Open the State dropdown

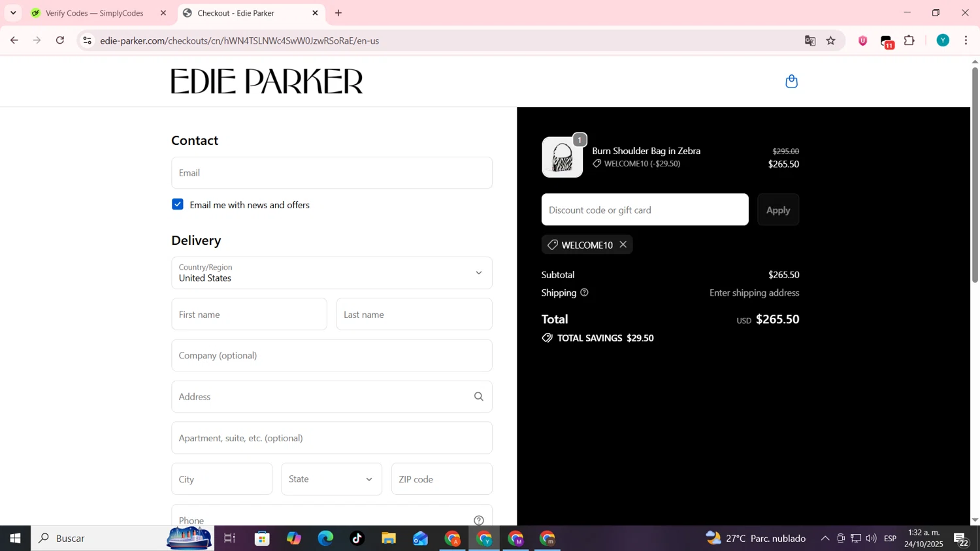click(x=332, y=479)
